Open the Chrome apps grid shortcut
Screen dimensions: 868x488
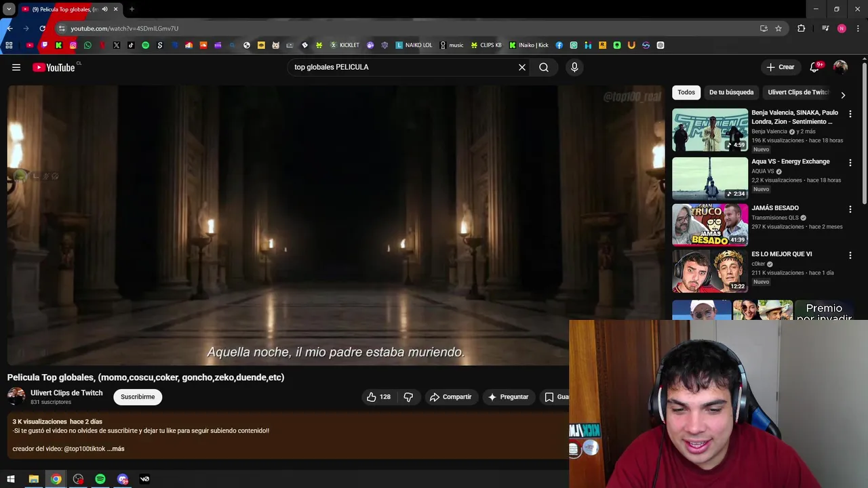pyautogui.click(x=9, y=45)
